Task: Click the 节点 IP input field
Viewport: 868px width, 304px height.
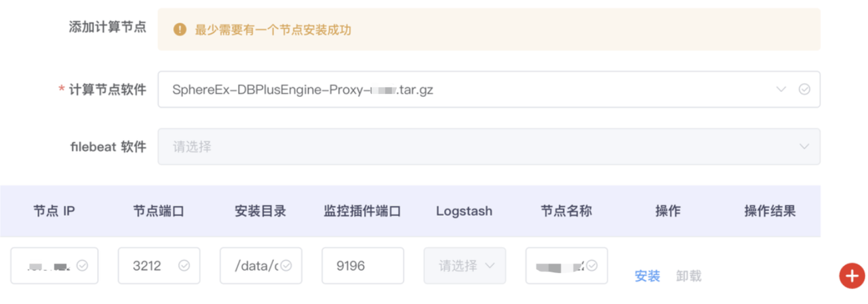Action: pos(47,265)
